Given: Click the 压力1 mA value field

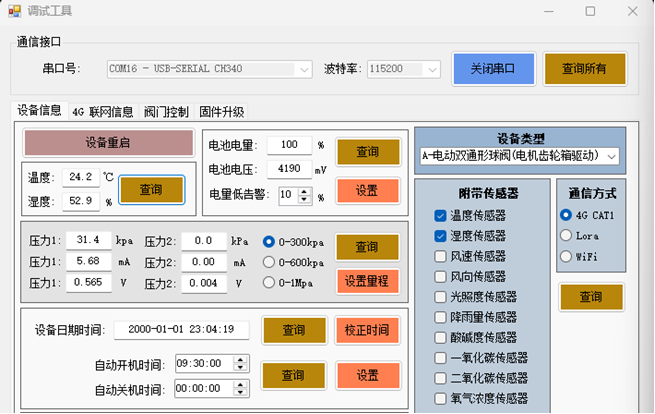Looking at the screenshot, I should point(89,262).
